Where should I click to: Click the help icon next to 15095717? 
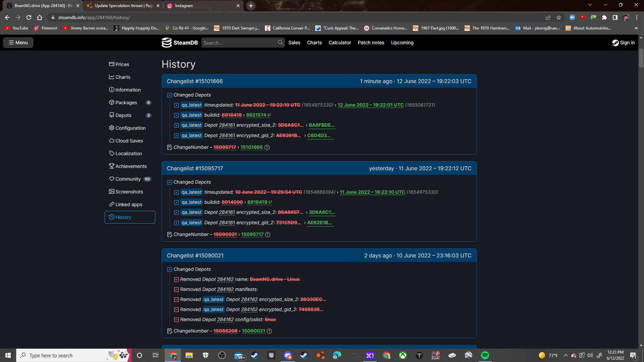pyautogui.click(x=268, y=235)
